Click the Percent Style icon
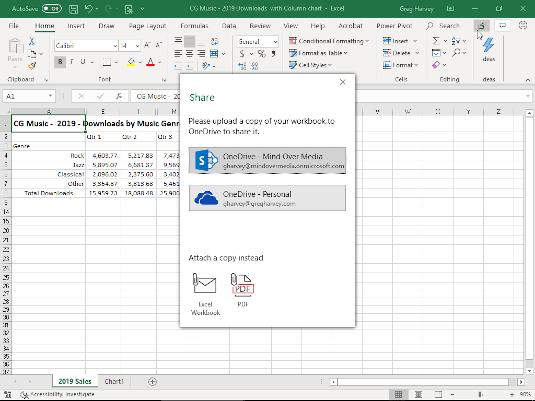This screenshot has height=401, width=535. 261,54
